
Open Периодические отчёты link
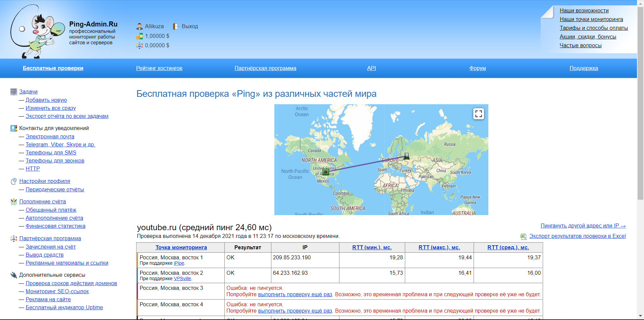(55, 190)
